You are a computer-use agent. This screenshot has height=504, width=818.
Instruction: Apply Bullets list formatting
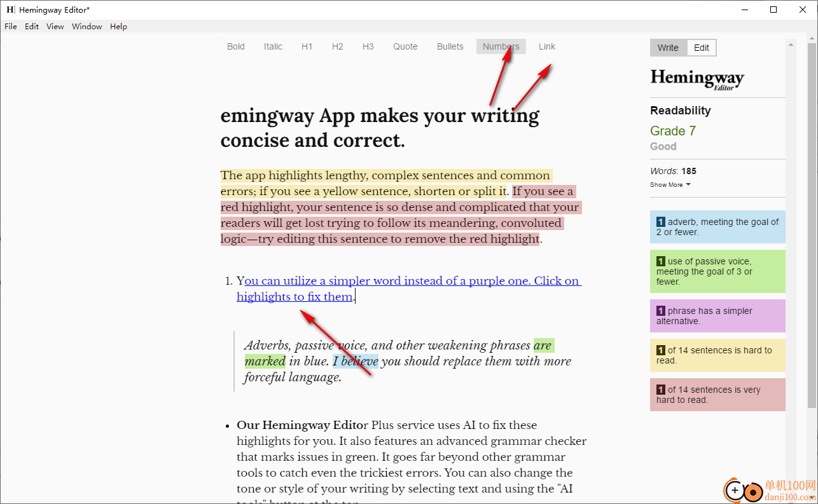(x=450, y=46)
